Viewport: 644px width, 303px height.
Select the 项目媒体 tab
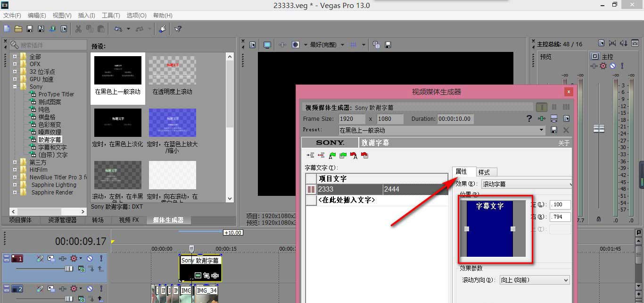coord(21,220)
